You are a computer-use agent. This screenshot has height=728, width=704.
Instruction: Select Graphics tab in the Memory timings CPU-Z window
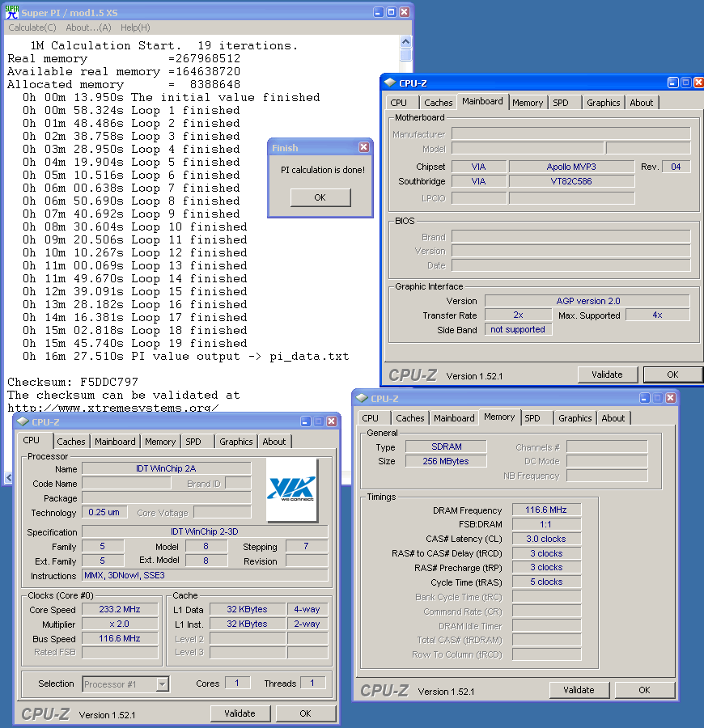(x=575, y=418)
